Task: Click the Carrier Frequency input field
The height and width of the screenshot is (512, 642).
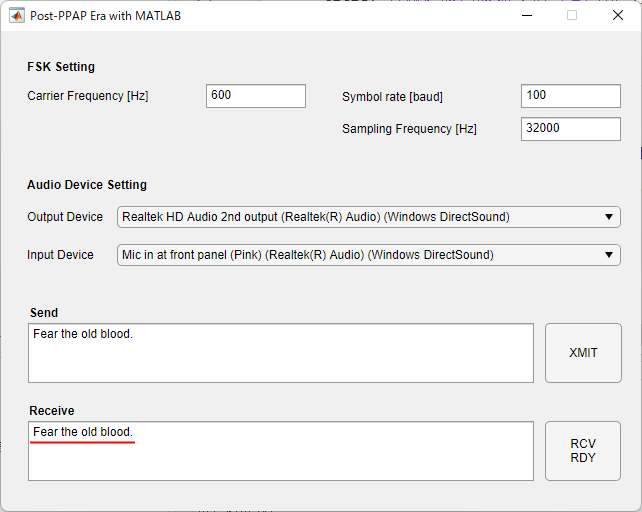Action: (x=256, y=96)
